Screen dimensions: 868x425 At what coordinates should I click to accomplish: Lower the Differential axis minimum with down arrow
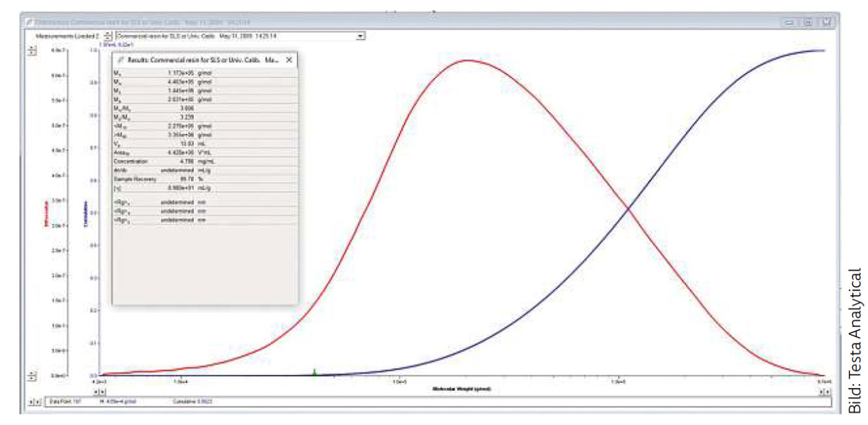click(x=31, y=378)
